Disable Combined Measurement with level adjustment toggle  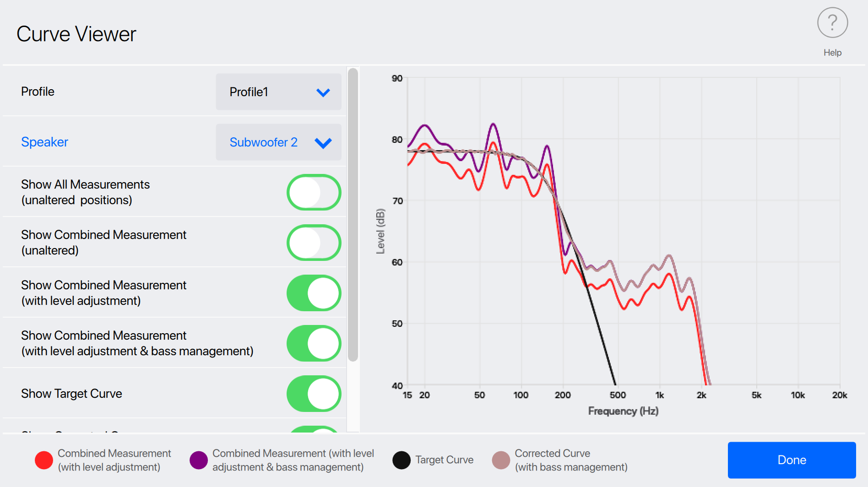tap(314, 293)
